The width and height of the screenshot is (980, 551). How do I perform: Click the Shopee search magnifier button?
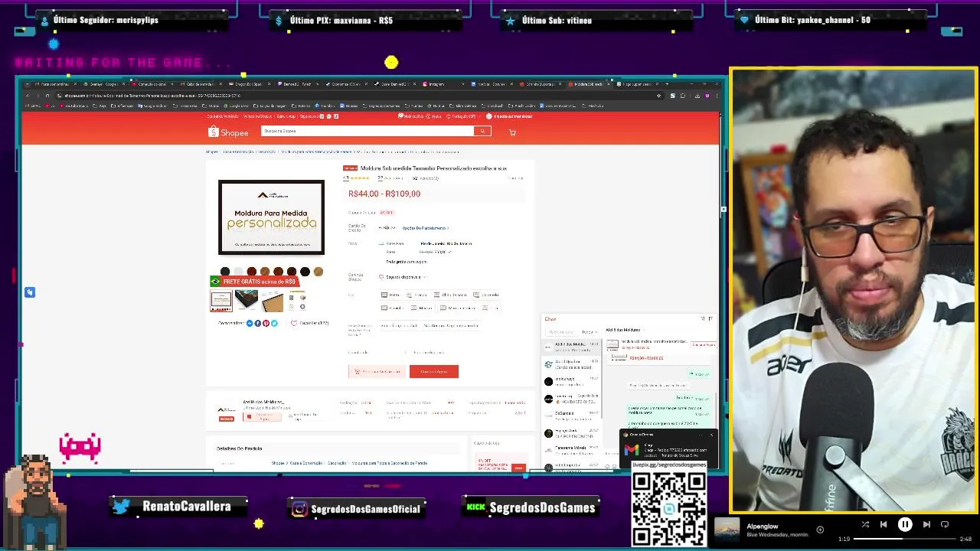tap(482, 131)
